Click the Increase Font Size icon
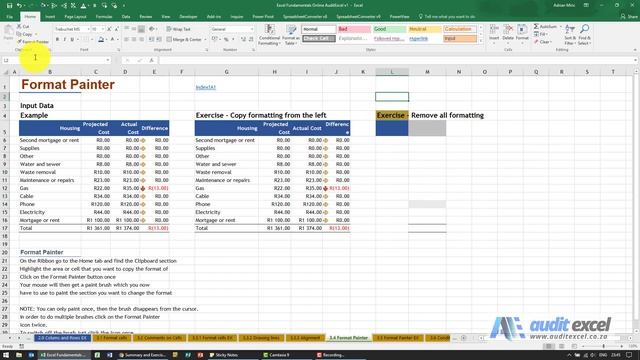Screen dimensions: 640x360 109,29
